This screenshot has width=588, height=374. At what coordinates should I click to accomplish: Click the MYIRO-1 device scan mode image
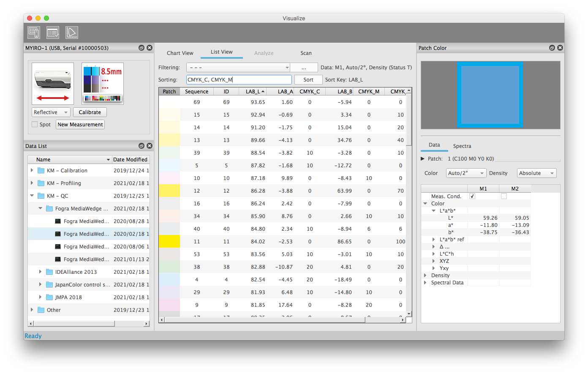click(x=53, y=84)
